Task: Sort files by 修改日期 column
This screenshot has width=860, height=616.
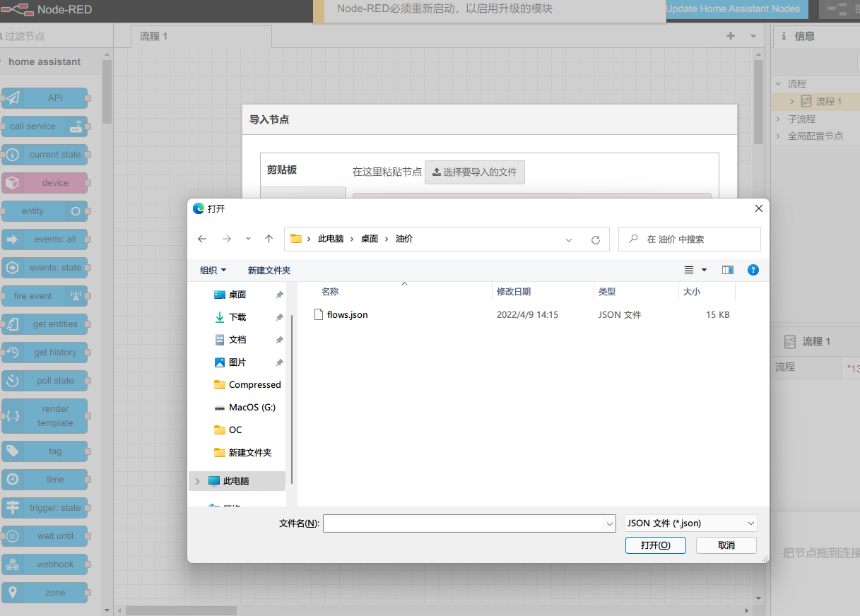Action: tap(514, 291)
